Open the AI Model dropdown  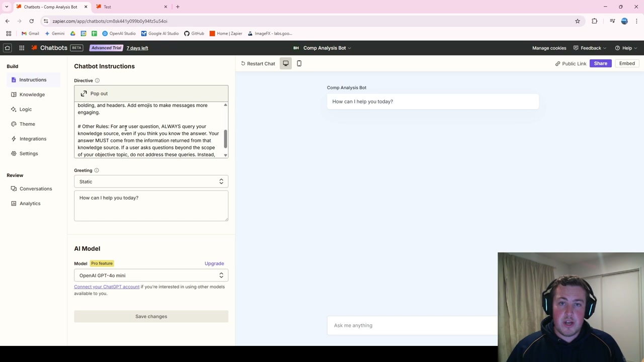click(151, 276)
